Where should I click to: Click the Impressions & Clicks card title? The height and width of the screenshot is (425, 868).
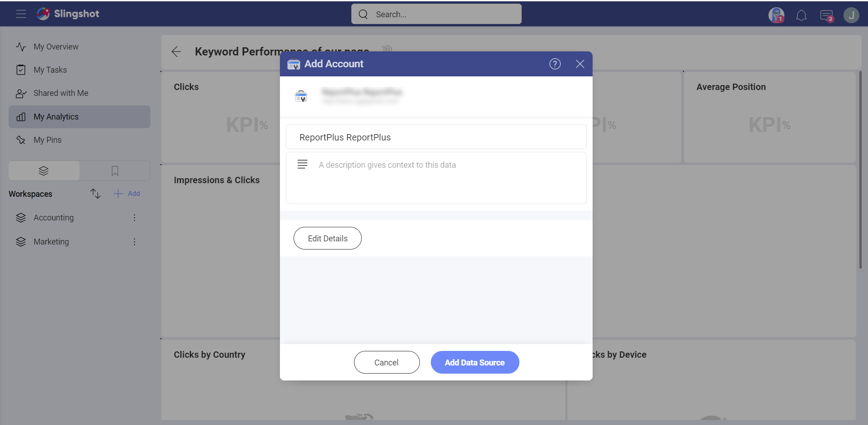pos(217,180)
